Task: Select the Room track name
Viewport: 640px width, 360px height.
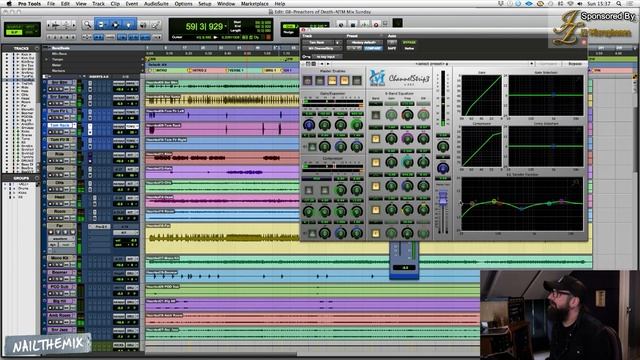Action: 61,211
